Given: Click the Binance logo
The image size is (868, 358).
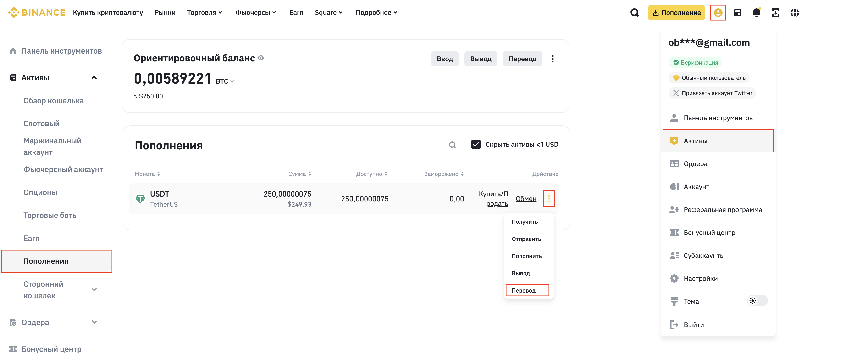Looking at the screenshot, I should coord(37,12).
